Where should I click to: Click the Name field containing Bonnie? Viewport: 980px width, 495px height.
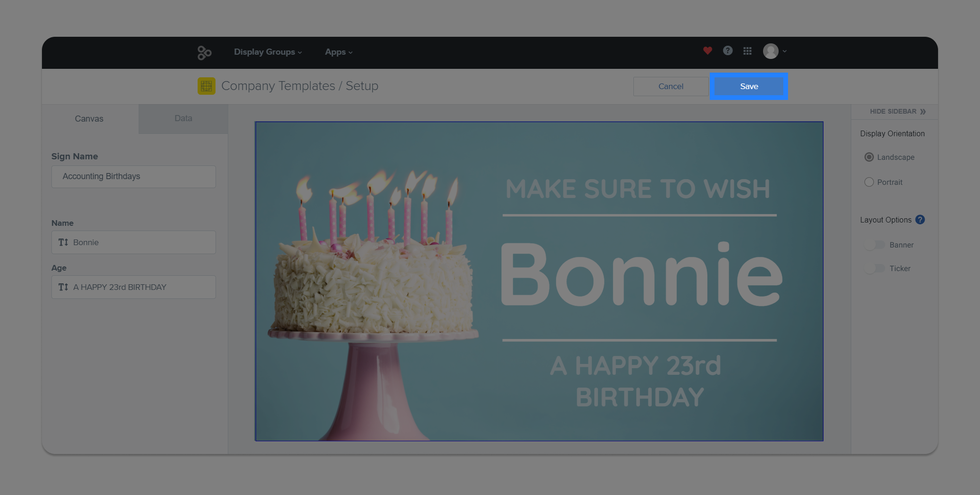133,242
